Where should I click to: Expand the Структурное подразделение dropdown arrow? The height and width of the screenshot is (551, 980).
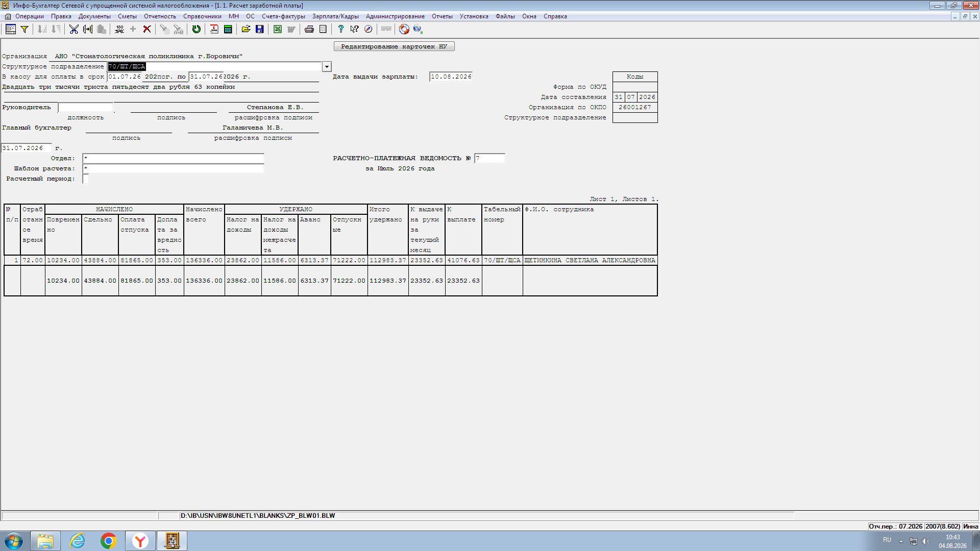click(x=327, y=67)
